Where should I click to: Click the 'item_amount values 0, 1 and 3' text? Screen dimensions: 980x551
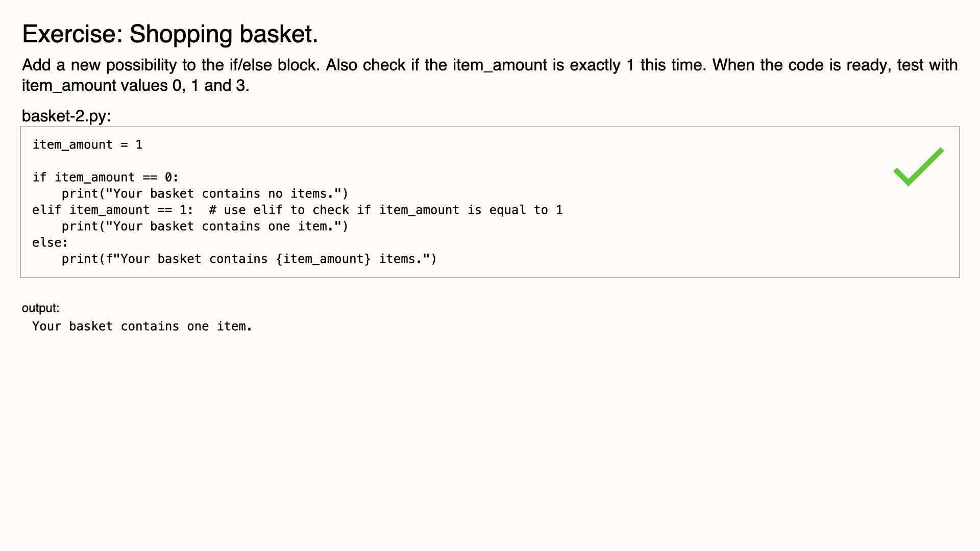[x=135, y=85]
